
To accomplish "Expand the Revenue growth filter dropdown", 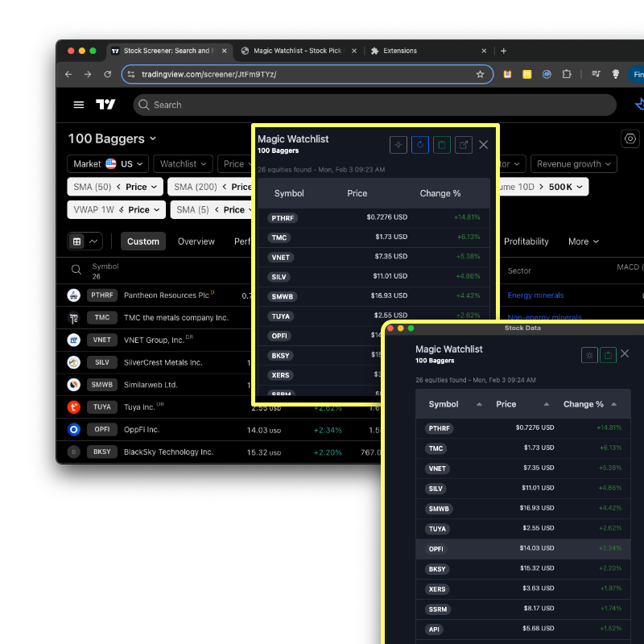I will point(573,163).
